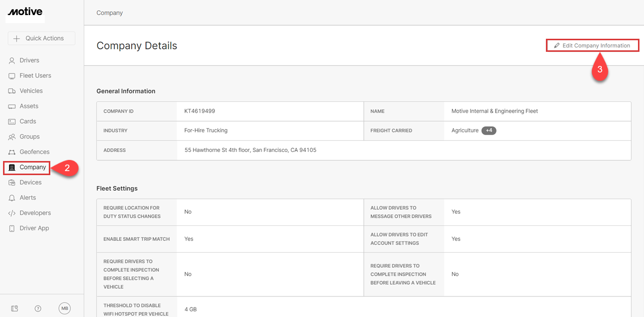Click the Developers code brackets icon
644x317 pixels.
click(12, 213)
